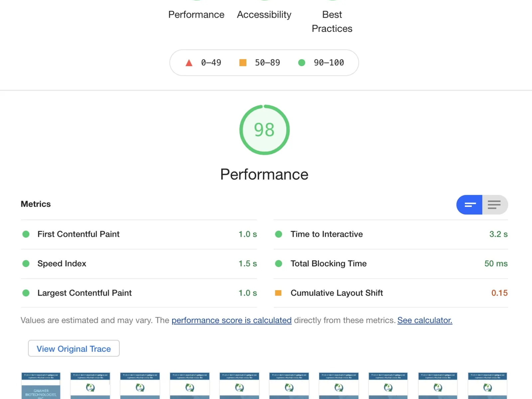The image size is (532, 399).
Task: Click the performance score gauge showing 98
Action: tap(264, 130)
